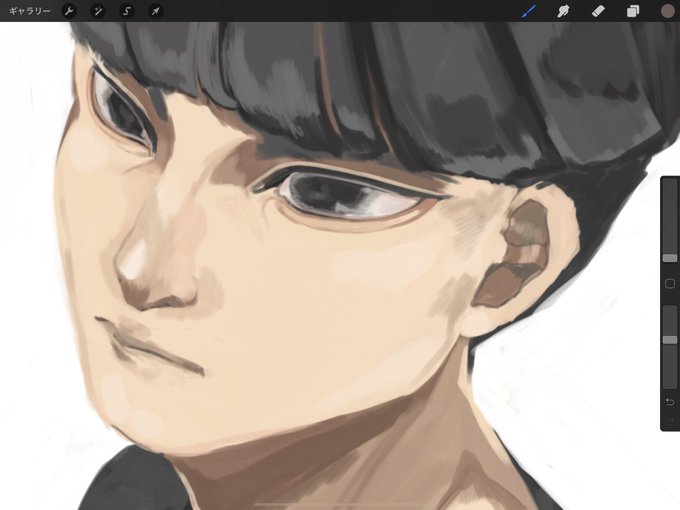680x510 pixels.
Task: Click the brush size slider handle
Action: 670,258
